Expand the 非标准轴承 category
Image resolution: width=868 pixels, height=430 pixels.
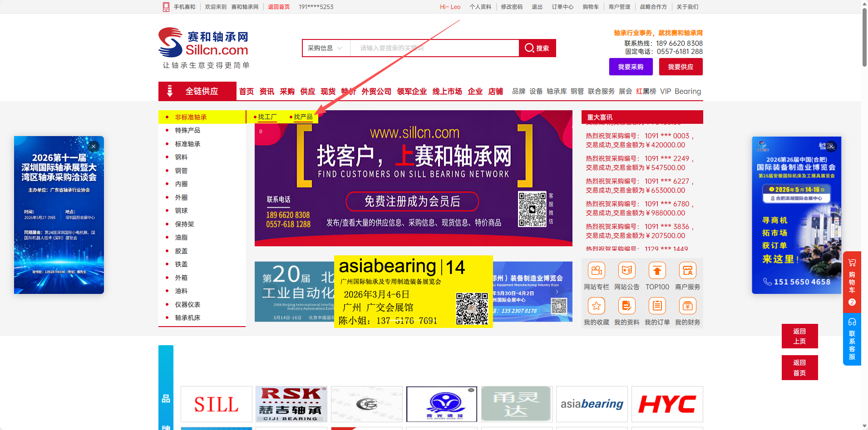[191, 117]
